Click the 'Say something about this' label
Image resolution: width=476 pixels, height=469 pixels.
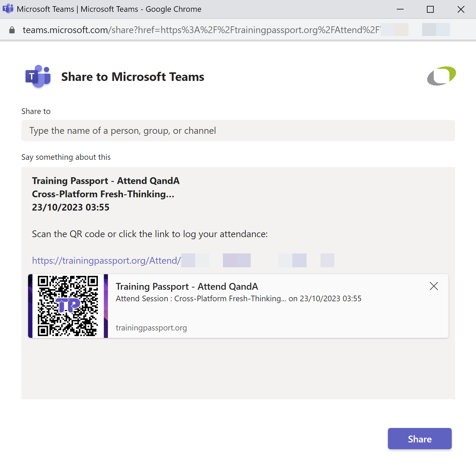pyautogui.click(x=66, y=157)
